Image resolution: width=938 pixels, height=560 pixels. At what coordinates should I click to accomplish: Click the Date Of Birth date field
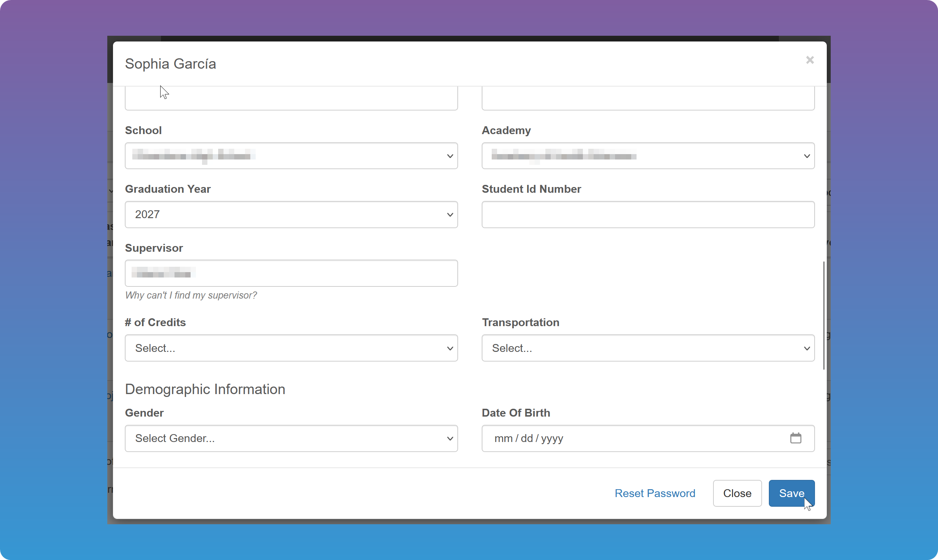point(648,438)
